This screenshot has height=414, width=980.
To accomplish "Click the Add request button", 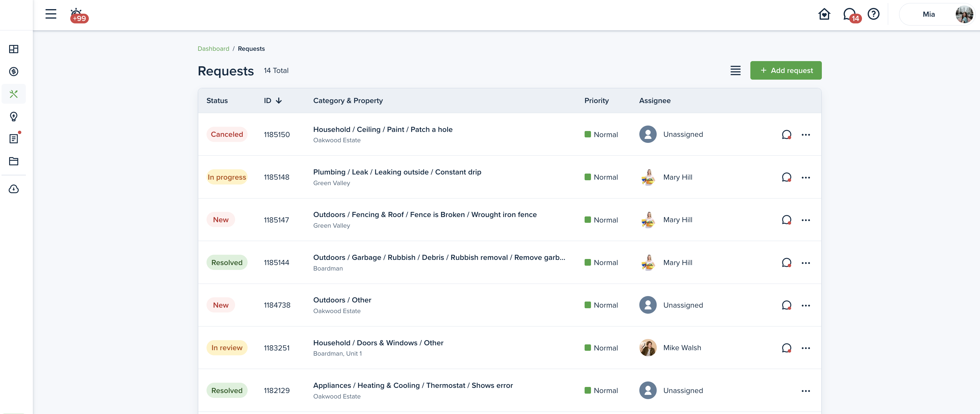I will tap(786, 70).
